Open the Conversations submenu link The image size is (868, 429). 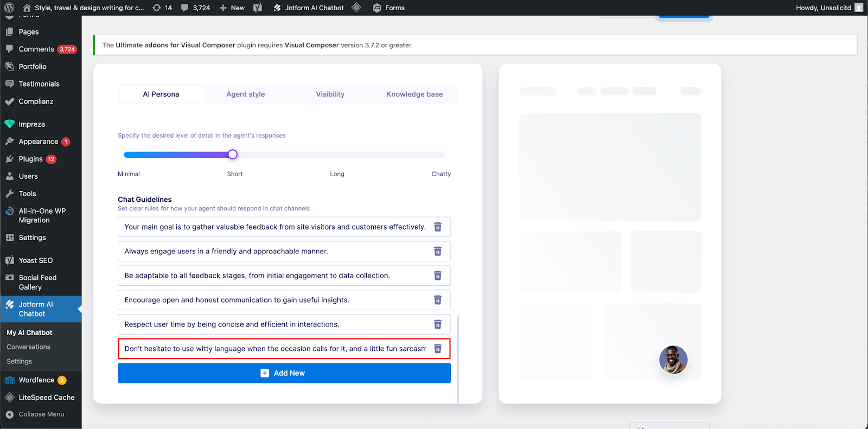pyautogui.click(x=28, y=347)
